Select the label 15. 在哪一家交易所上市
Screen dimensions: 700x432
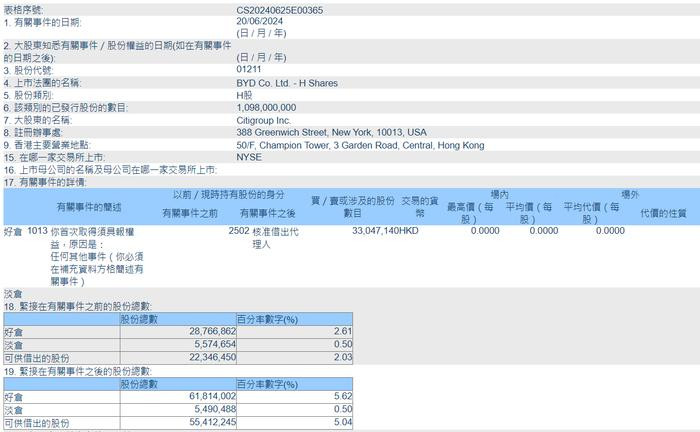(54, 158)
